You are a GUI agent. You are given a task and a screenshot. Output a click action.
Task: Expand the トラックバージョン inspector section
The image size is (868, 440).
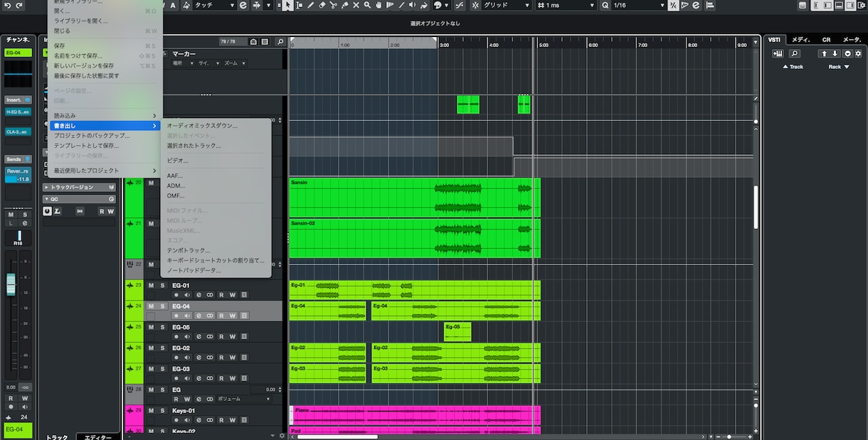pyautogui.click(x=79, y=187)
